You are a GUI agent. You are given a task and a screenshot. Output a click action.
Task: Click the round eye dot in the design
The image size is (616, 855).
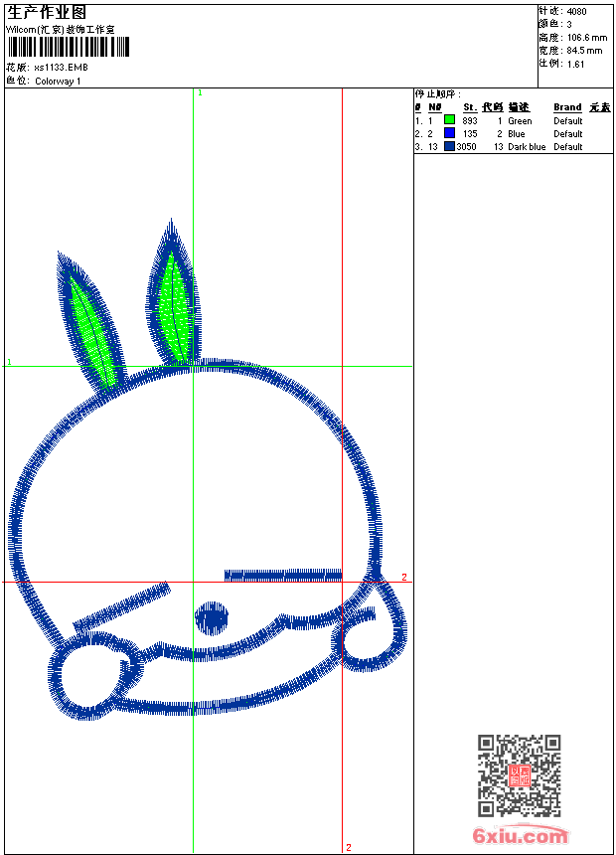tap(212, 618)
